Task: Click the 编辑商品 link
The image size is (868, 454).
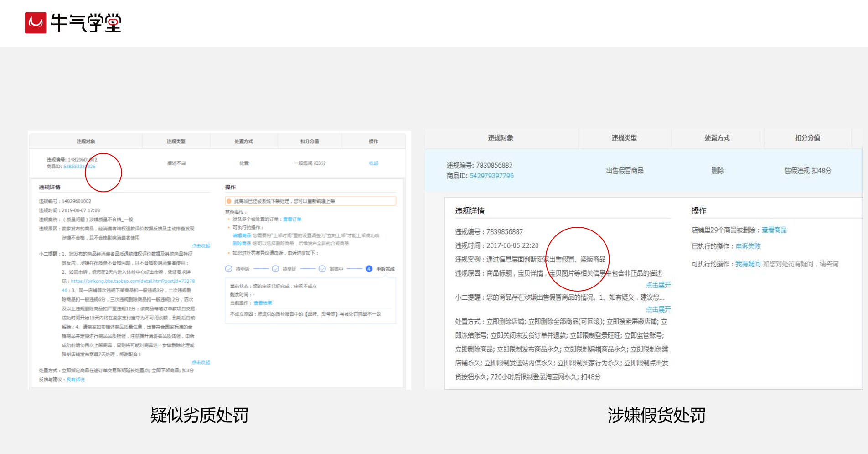Action: pos(242,235)
